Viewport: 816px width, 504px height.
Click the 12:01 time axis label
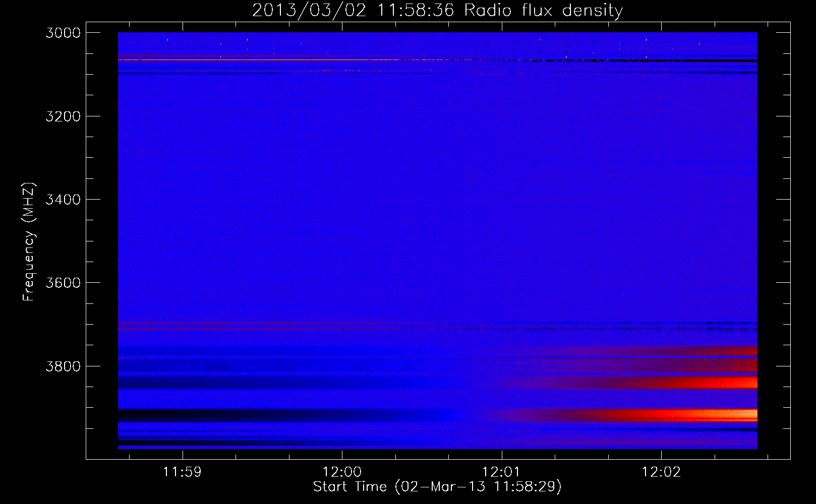501,472
